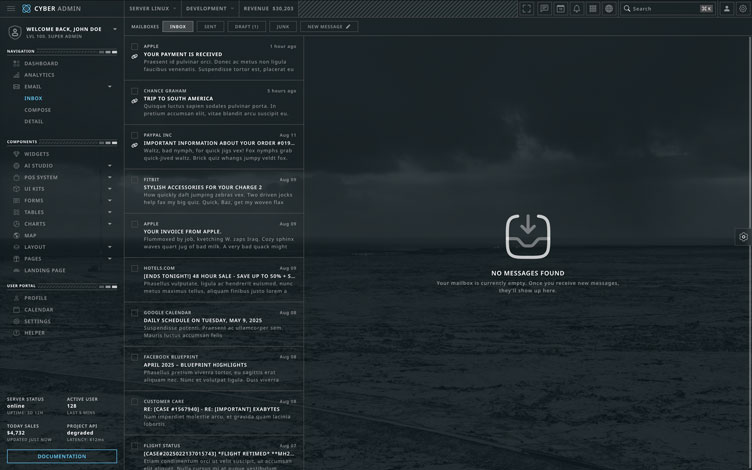Open the notifications bell
Screen dimensions: 752x470
point(576,8)
